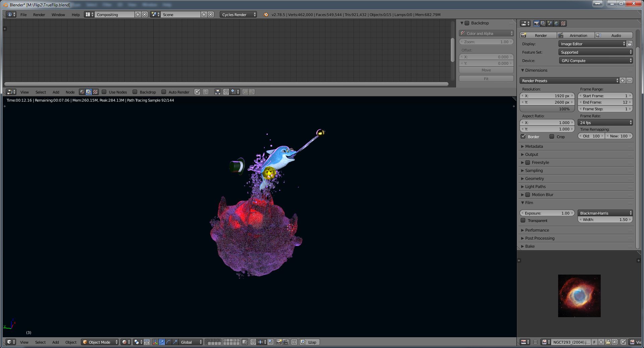
Task: Enable the Motion Blur checkbox
Action: (x=528, y=195)
